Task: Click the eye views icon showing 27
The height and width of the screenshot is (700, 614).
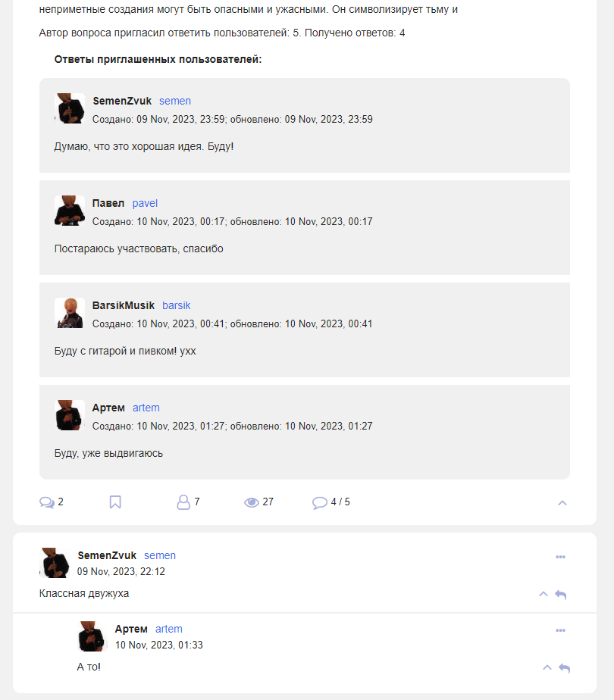Action: pos(252,503)
